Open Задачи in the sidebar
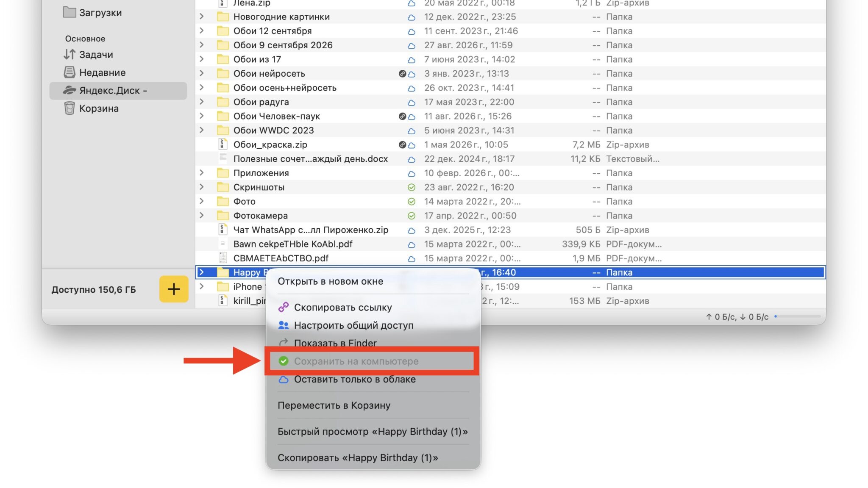868x488 pixels. (89, 55)
